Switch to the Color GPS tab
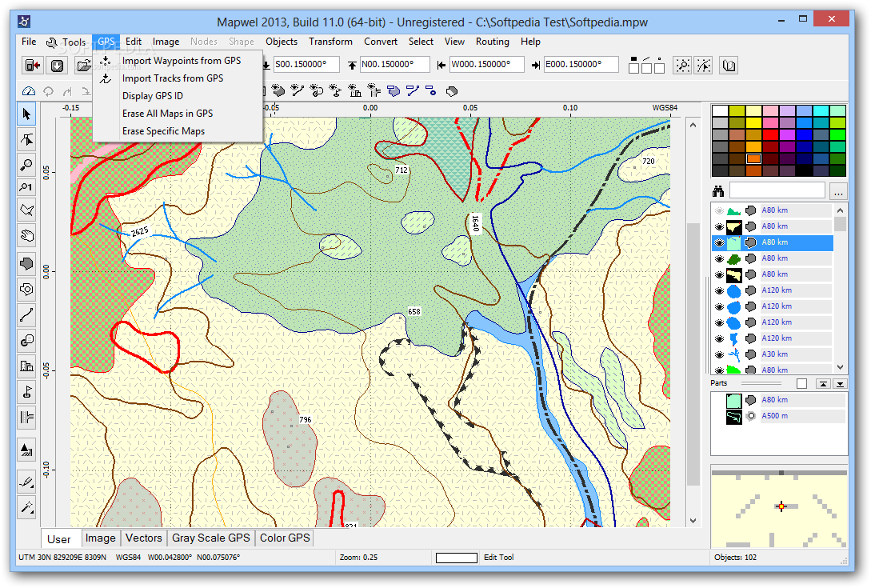 tap(285, 538)
